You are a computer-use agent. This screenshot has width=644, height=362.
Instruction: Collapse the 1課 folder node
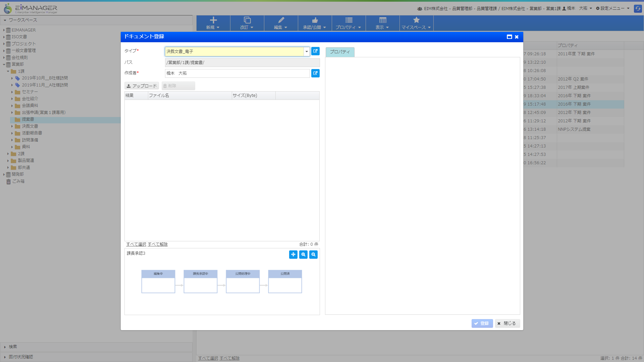(8, 71)
